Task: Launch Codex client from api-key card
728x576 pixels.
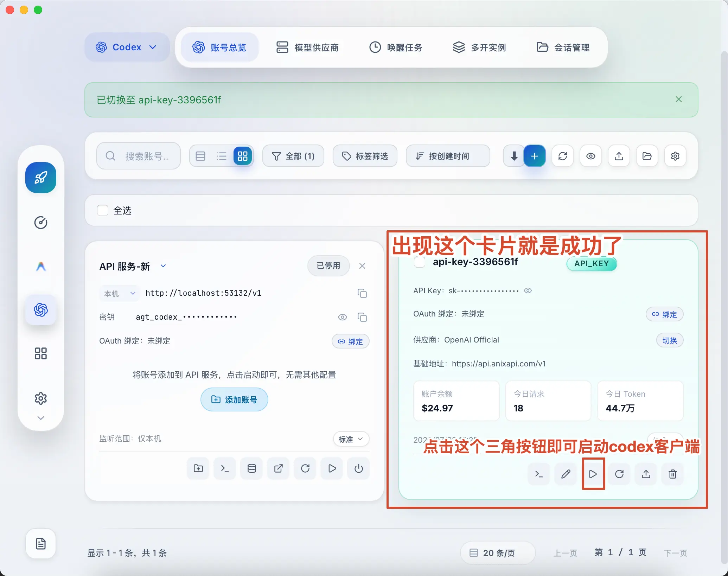Action: click(x=593, y=474)
